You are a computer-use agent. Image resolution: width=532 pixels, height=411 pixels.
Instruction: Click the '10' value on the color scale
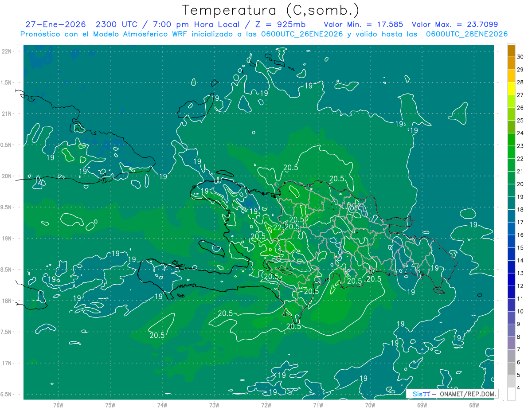tap(521, 311)
